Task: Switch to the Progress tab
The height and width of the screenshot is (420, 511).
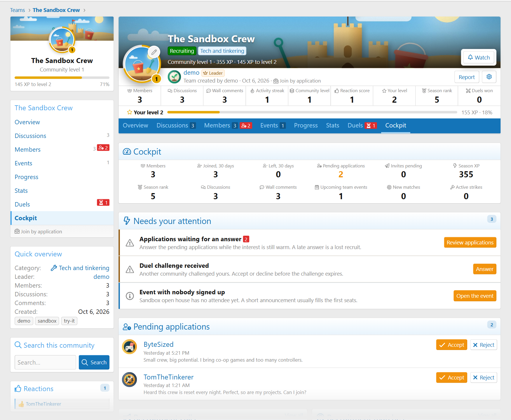Action: click(306, 125)
